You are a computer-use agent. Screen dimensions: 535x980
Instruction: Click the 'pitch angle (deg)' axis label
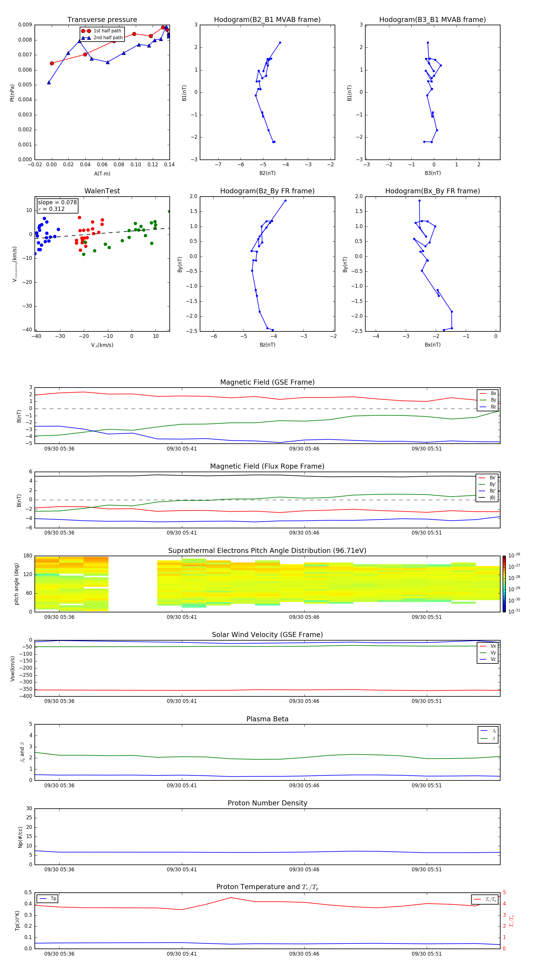16,584
